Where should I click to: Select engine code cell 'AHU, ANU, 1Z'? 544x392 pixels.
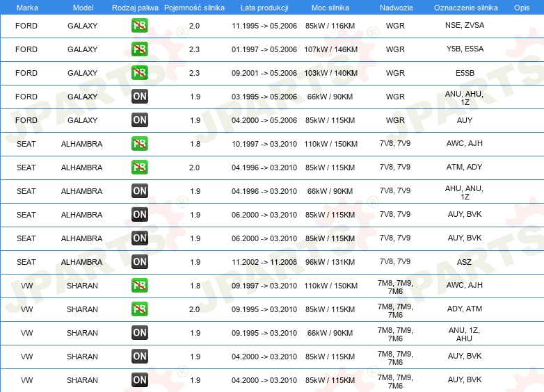tap(465, 193)
